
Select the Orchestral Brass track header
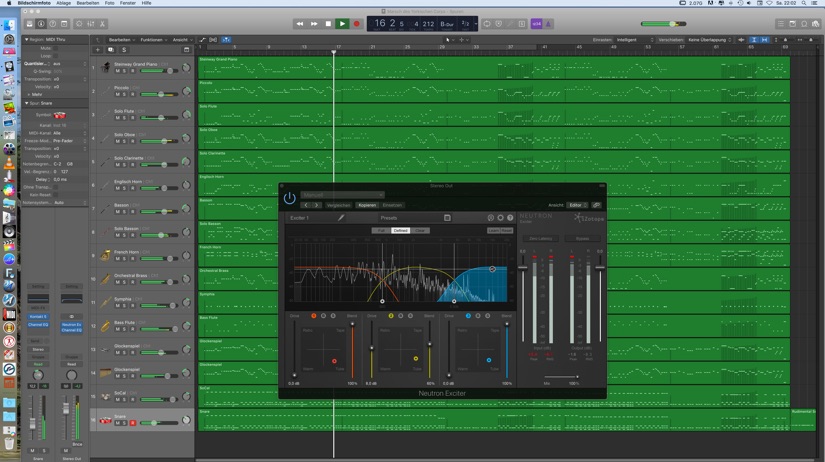(x=142, y=279)
